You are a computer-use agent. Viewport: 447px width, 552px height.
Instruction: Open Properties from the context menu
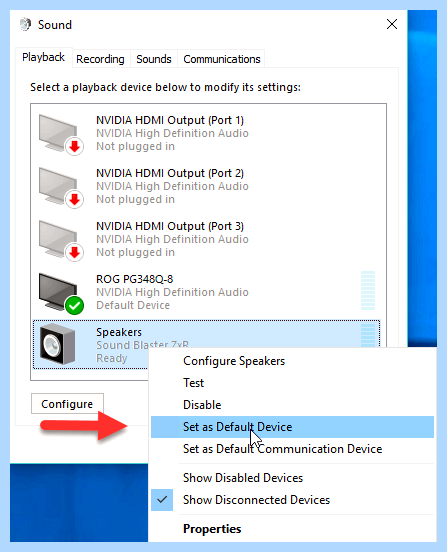click(x=292, y=529)
